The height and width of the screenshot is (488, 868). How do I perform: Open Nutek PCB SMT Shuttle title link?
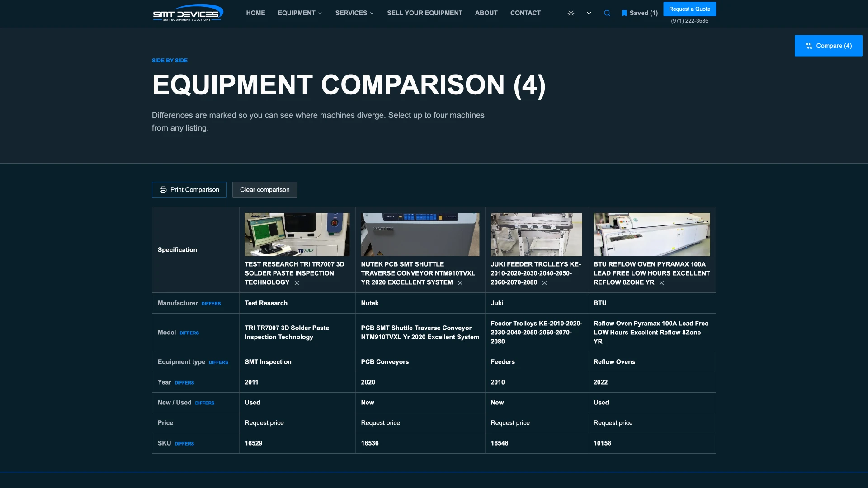pyautogui.click(x=418, y=273)
